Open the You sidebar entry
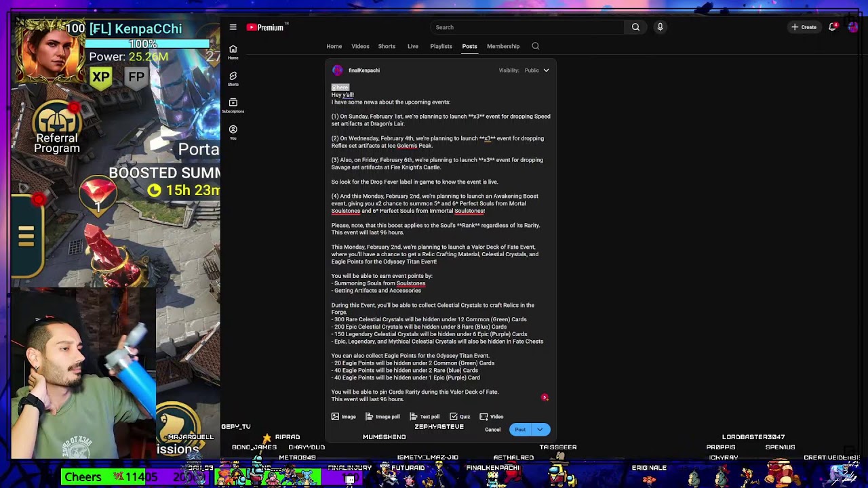 pos(233,132)
